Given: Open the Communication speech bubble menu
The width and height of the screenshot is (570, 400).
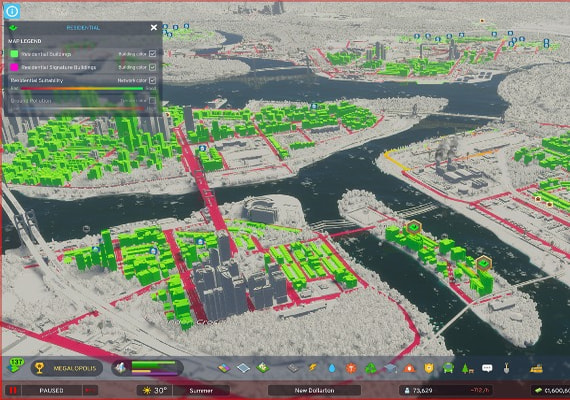Looking at the screenshot, I should point(487,368).
